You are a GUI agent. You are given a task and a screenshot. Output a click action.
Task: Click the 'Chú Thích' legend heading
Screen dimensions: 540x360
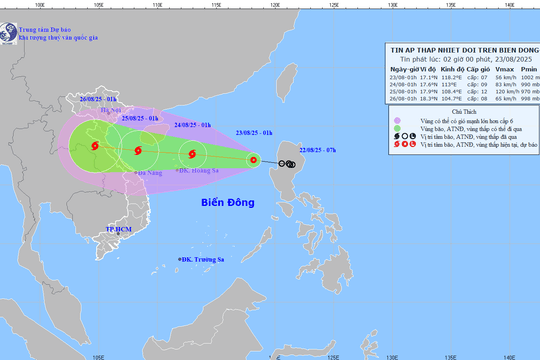pyautogui.click(x=464, y=112)
